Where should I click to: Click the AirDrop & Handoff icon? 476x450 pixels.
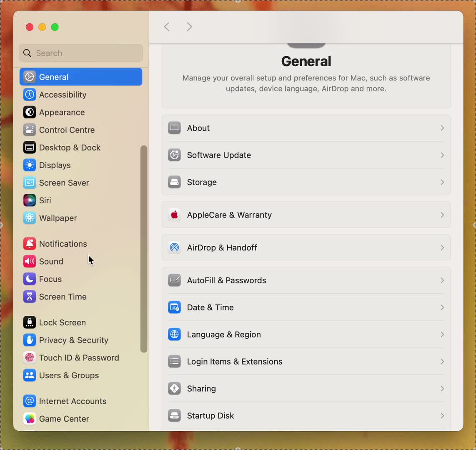(x=174, y=247)
